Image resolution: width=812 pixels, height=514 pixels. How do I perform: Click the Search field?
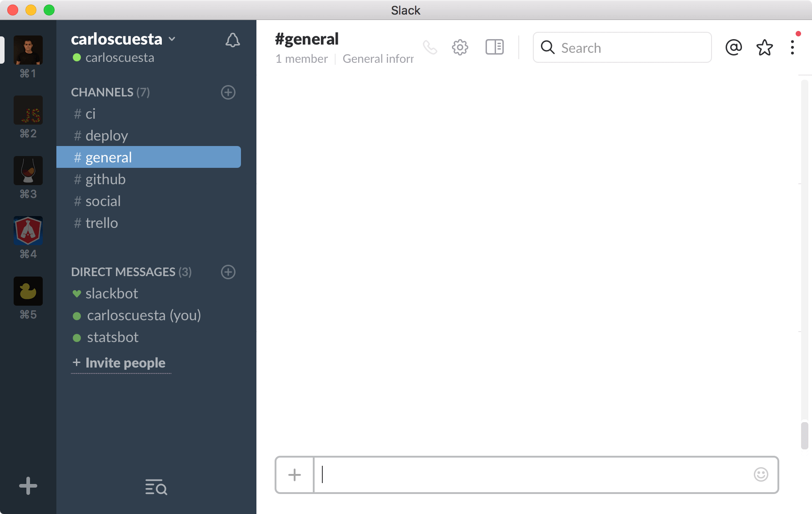622,47
